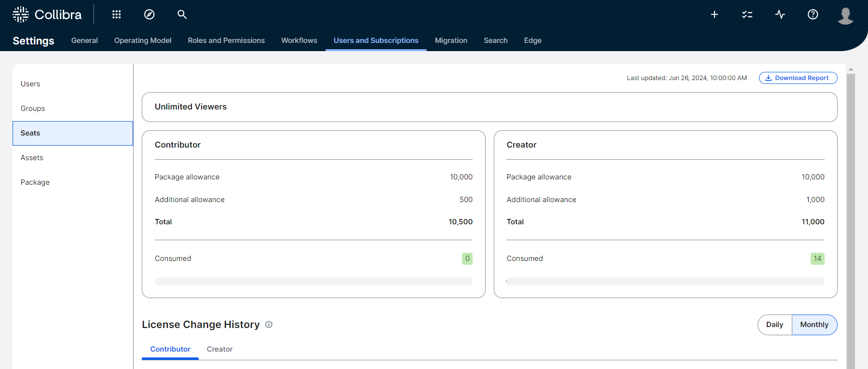Switch history view to Daily
868x369 pixels.
pos(774,325)
